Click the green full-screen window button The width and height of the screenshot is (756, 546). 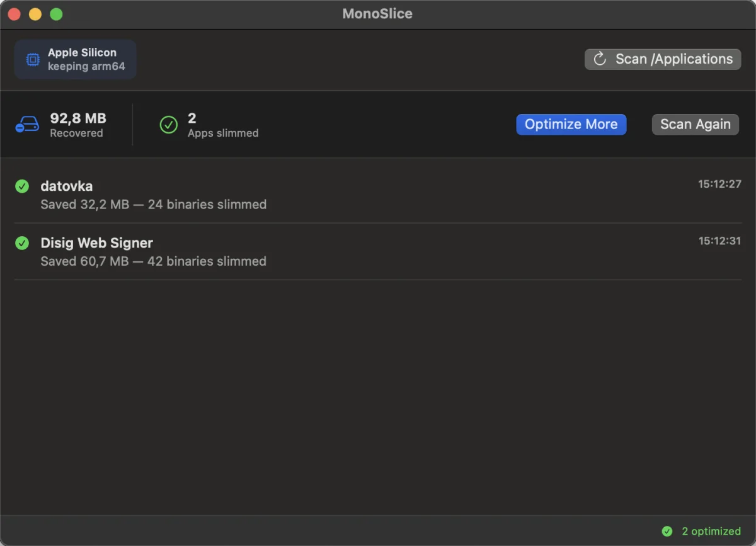pos(56,14)
